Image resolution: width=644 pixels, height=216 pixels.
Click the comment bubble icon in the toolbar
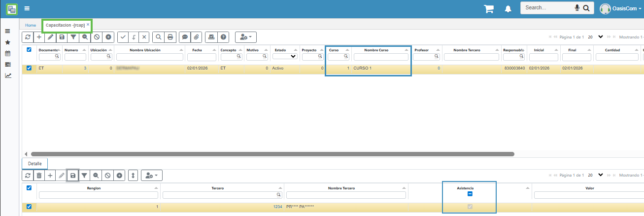185,37
